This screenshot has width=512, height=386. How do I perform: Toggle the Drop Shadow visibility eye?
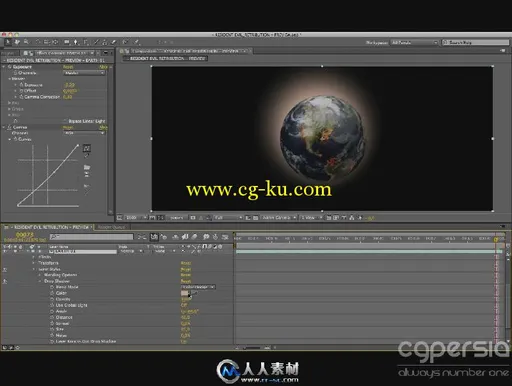point(5,281)
